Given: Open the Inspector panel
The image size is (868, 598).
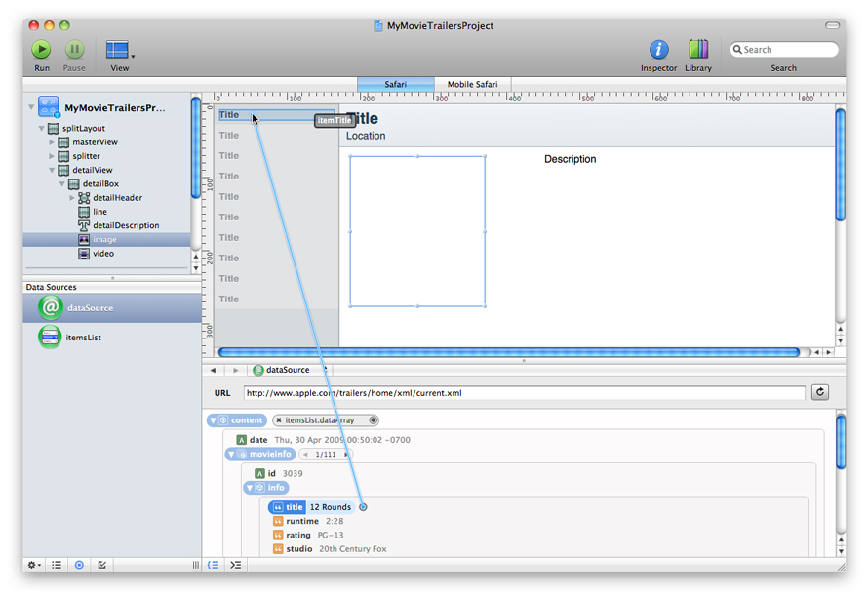Looking at the screenshot, I should pos(658,50).
